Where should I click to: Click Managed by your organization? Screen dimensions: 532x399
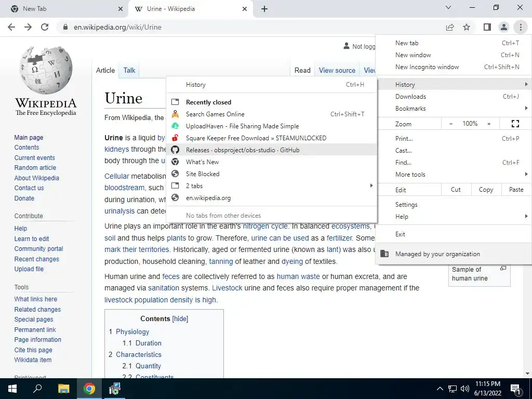454,254
